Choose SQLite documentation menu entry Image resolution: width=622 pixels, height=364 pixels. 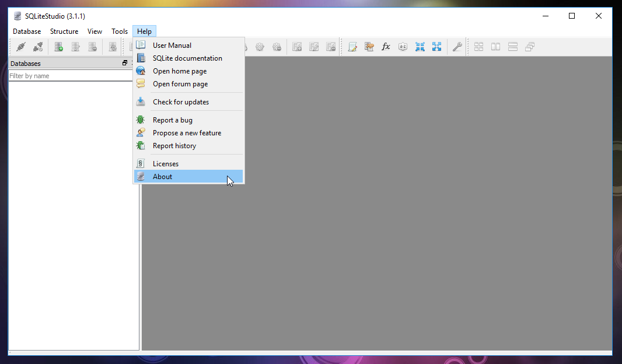[x=188, y=58]
